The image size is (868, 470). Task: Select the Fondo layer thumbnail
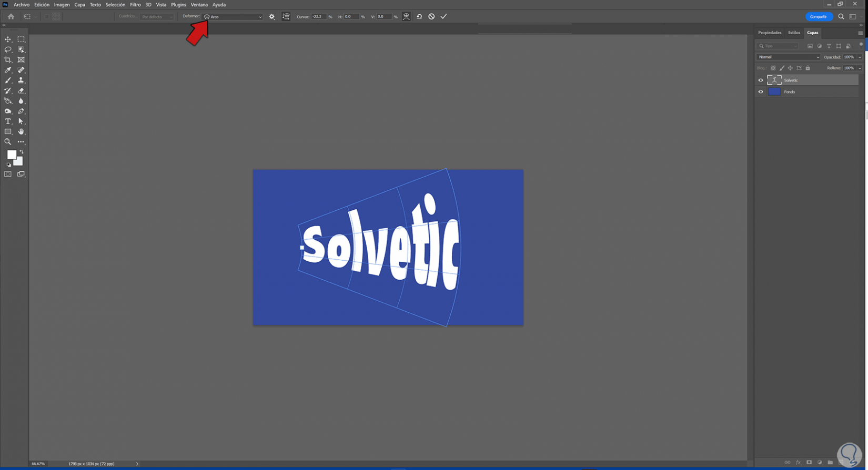click(774, 92)
